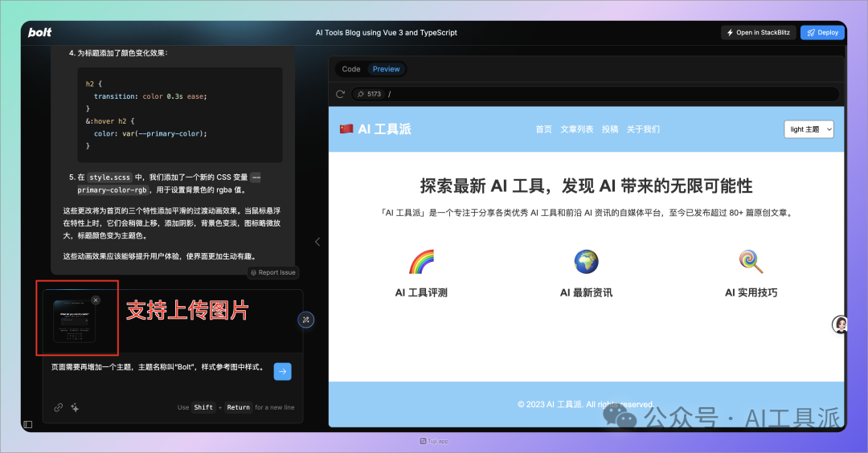Screen dimensions: 868x453
Task: Reload the preview with refresh icon
Action: click(x=341, y=94)
